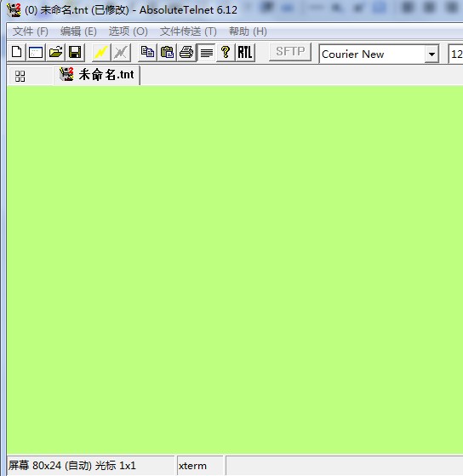The width and height of the screenshot is (463, 476).
Task: Create a new session file icon
Action: 17,53
